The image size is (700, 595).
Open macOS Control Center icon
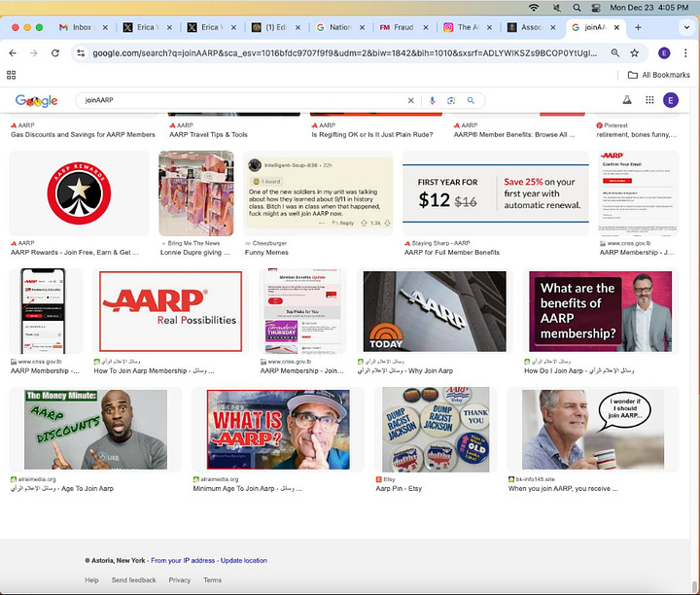(x=596, y=8)
